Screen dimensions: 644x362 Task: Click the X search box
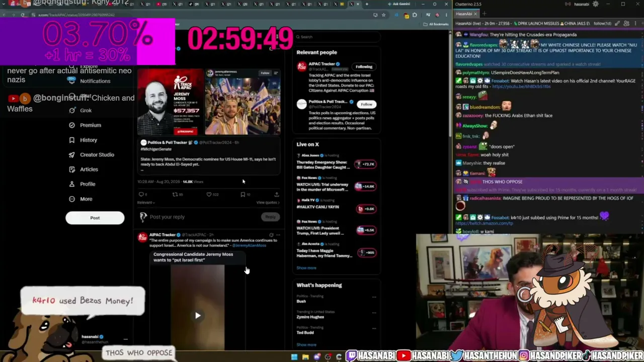pos(337,37)
